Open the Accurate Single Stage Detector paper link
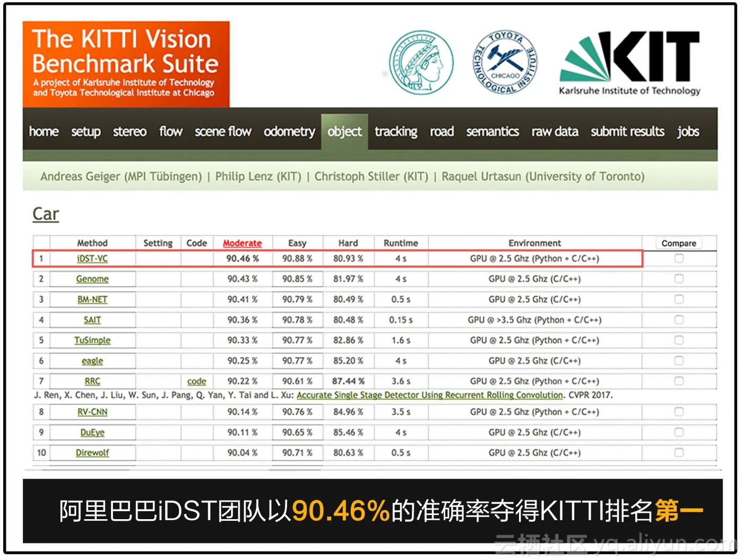This screenshot has height=560, width=743. (x=430, y=395)
